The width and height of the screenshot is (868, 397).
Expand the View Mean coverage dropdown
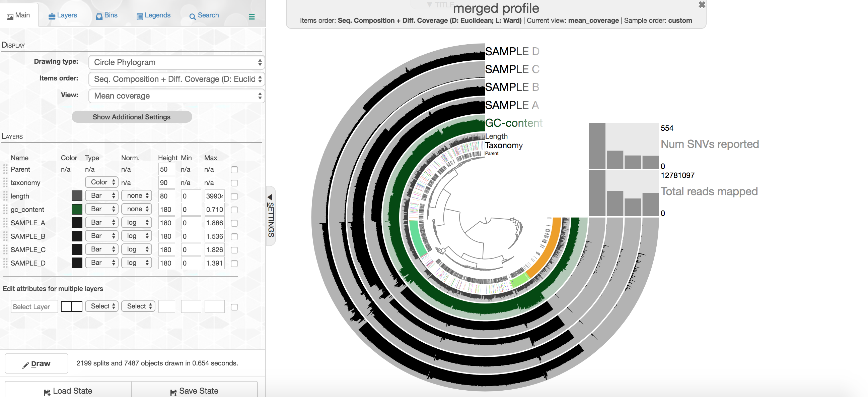[176, 96]
